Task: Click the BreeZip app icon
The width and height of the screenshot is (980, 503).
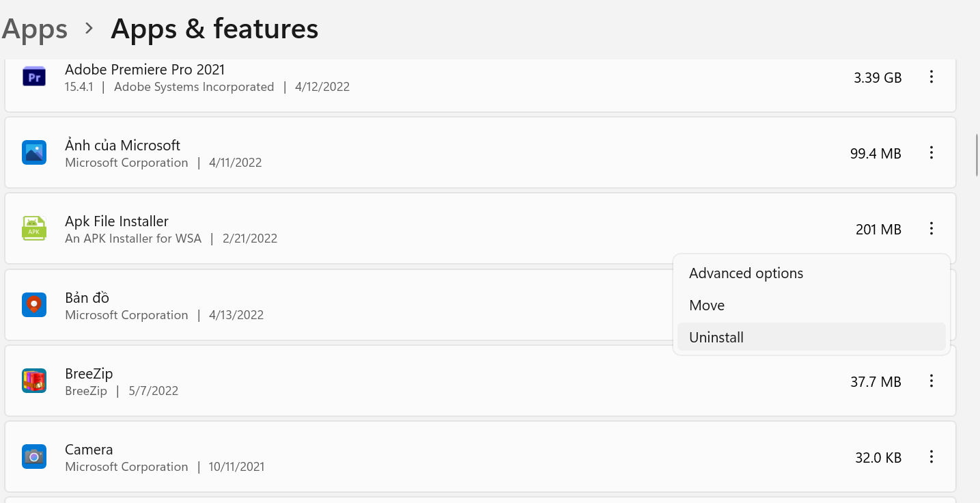Action: [x=34, y=381]
